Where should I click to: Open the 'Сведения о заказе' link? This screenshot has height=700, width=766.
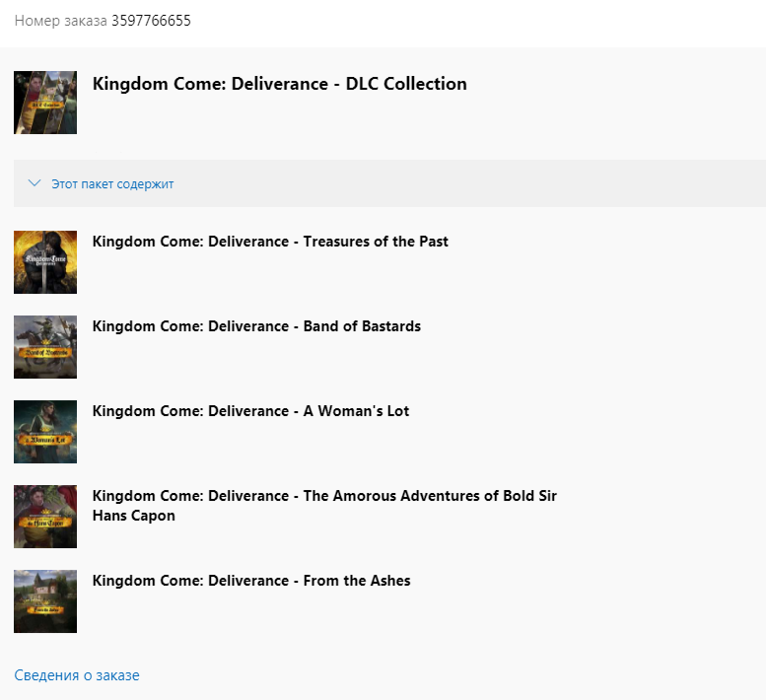click(x=77, y=675)
